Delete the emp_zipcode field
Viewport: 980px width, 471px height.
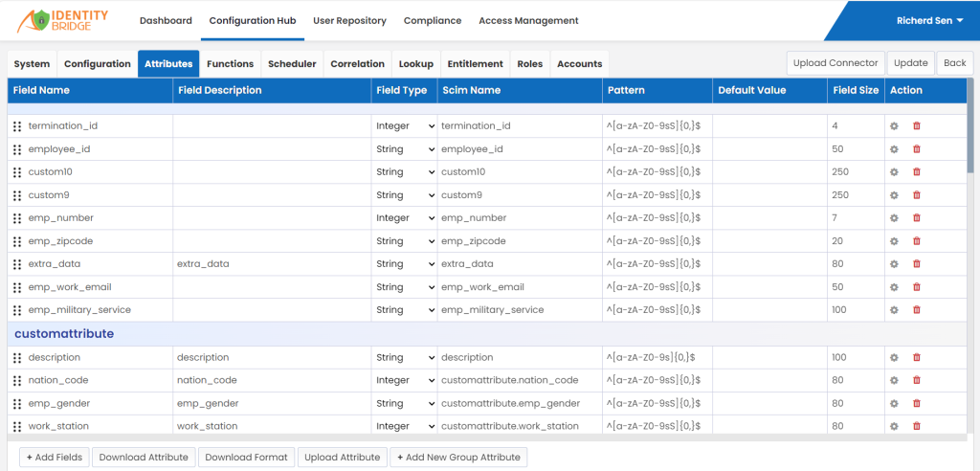(917, 241)
